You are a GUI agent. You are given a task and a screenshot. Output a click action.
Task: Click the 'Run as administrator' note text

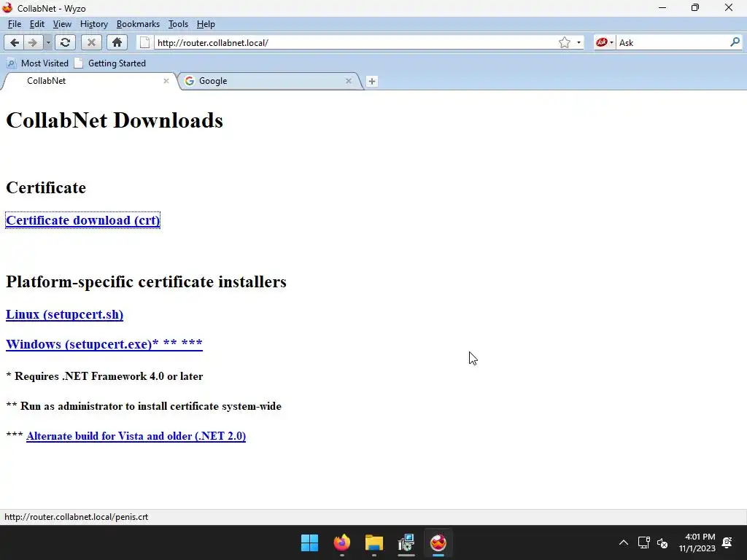coord(144,406)
